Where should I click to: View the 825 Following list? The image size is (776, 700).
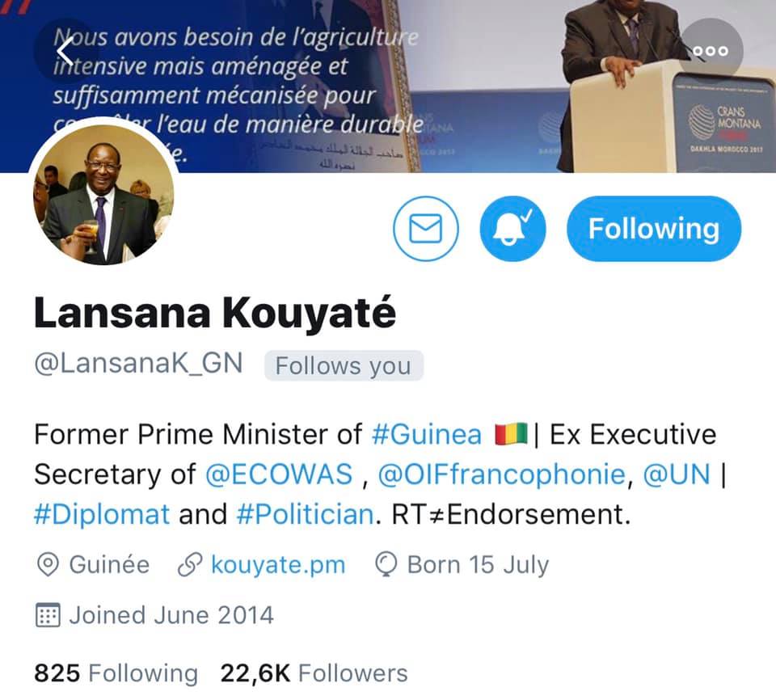click(116, 673)
